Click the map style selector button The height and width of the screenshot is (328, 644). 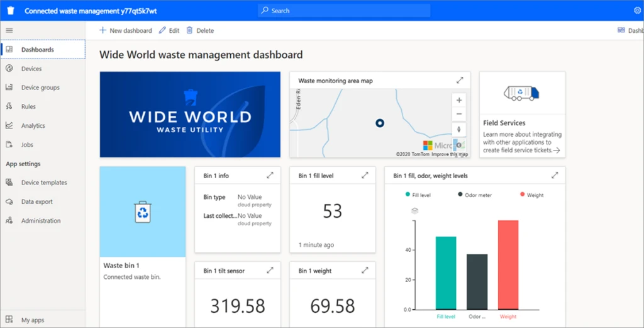(458, 144)
